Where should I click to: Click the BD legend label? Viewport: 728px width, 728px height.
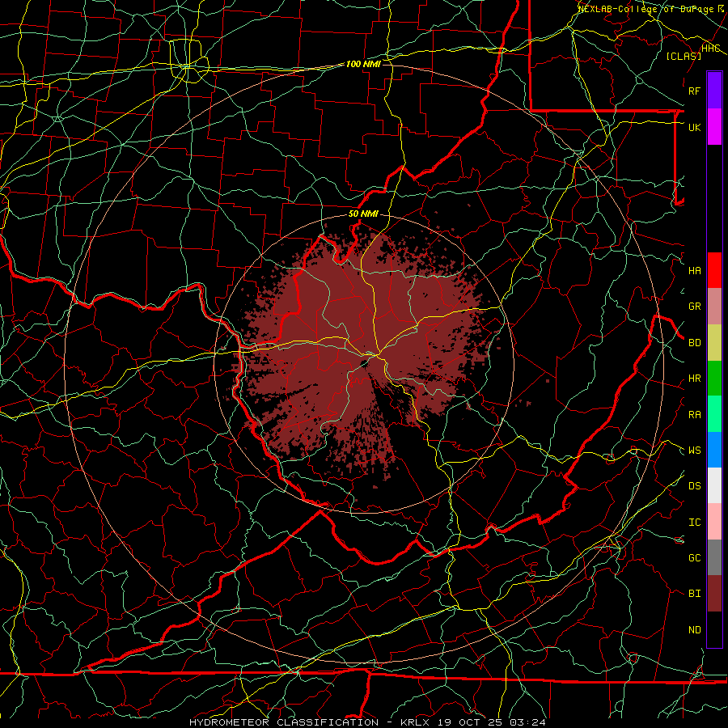tap(694, 343)
